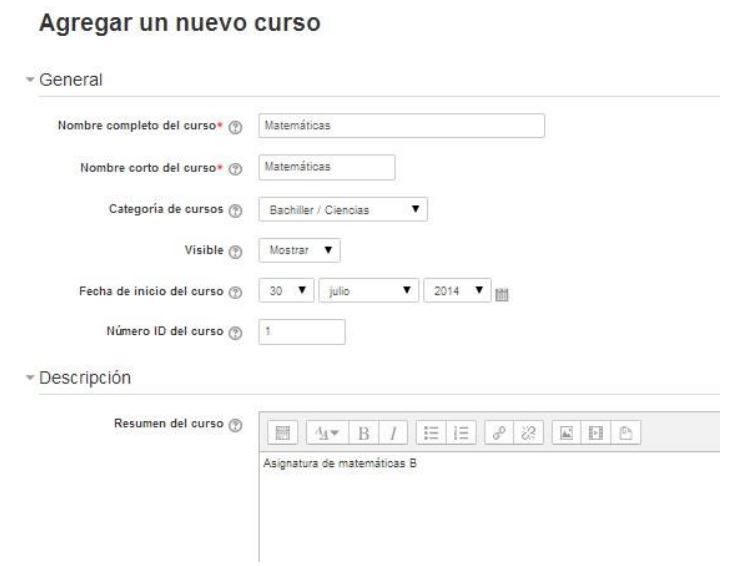Click the Nombre corto del curso field
The image size is (731, 566).
tap(327, 167)
